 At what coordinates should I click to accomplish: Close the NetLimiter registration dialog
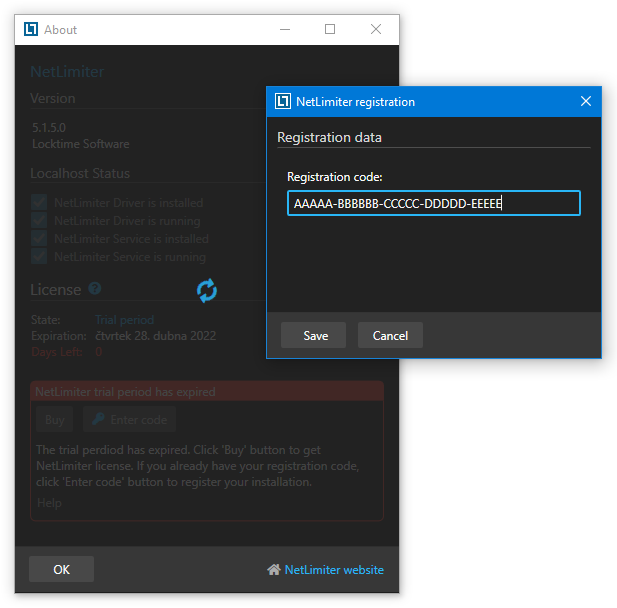586,102
